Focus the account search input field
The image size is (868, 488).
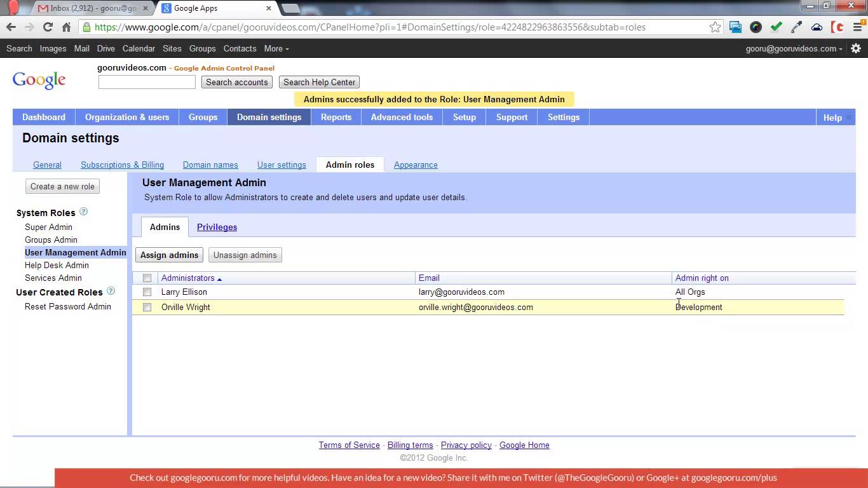[147, 82]
